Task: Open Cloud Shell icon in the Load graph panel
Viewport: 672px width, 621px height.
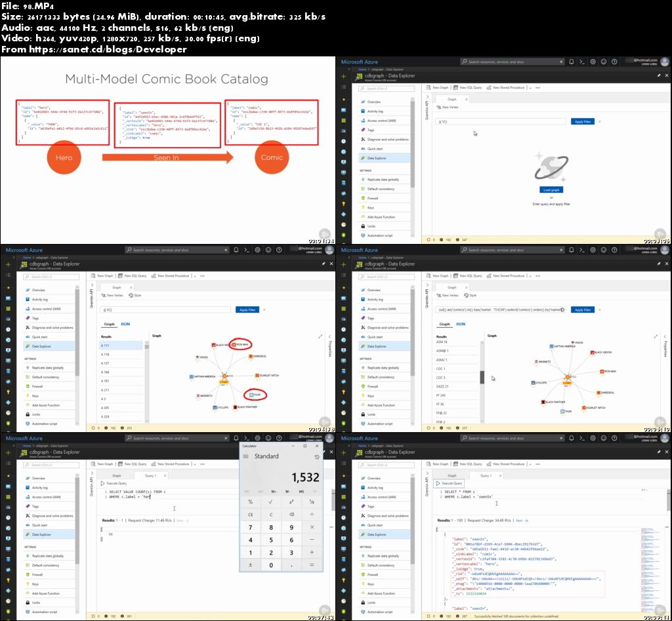Action: click(x=582, y=62)
